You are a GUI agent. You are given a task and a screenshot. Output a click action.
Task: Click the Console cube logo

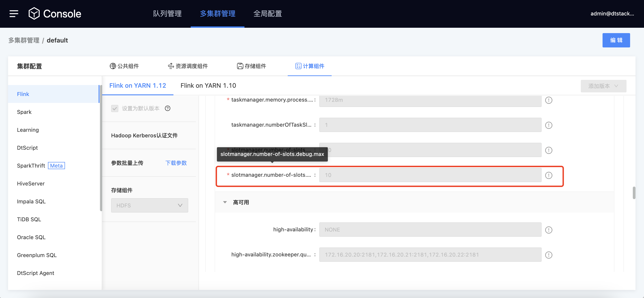pyautogui.click(x=34, y=13)
